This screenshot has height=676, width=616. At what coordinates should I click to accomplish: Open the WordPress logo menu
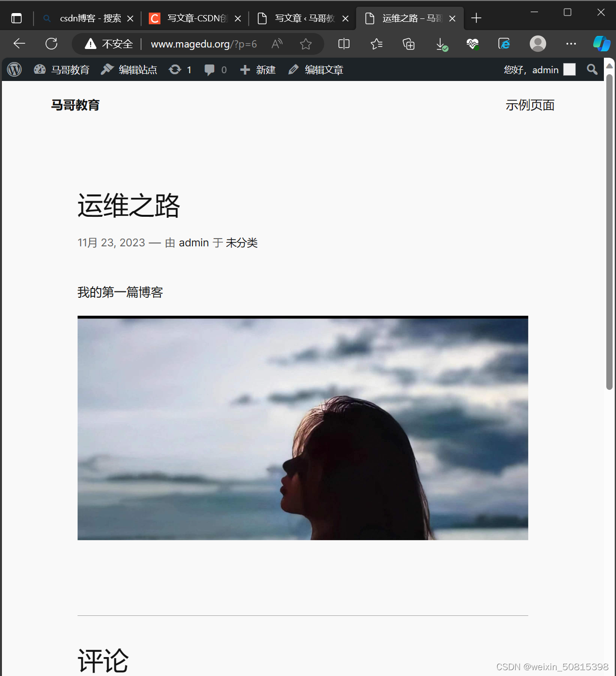pyautogui.click(x=14, y=69)
